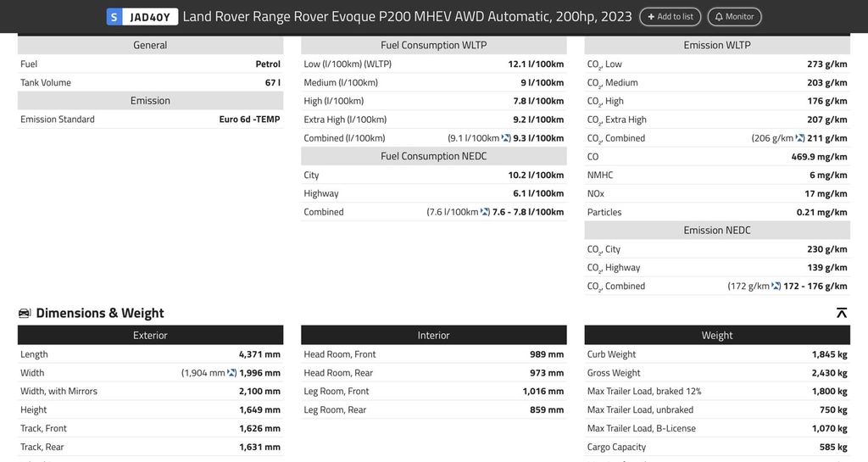
Task: Click the NOx 17 mg/km value
Action: point(826,193)
